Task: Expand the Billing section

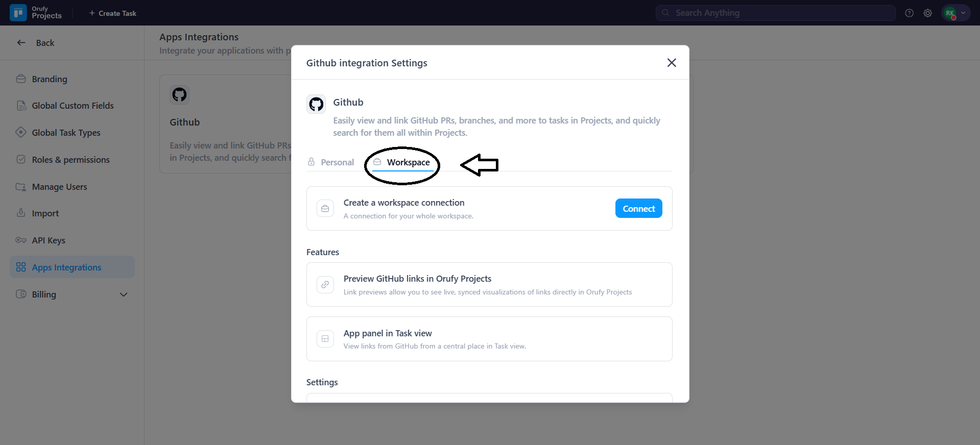Action: coord(123,294)
